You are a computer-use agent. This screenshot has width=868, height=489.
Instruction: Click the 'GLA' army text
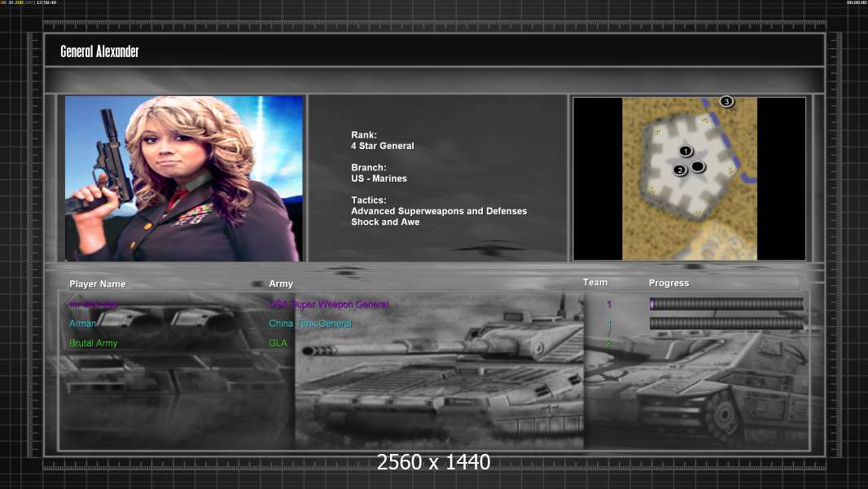pos(278,343)
